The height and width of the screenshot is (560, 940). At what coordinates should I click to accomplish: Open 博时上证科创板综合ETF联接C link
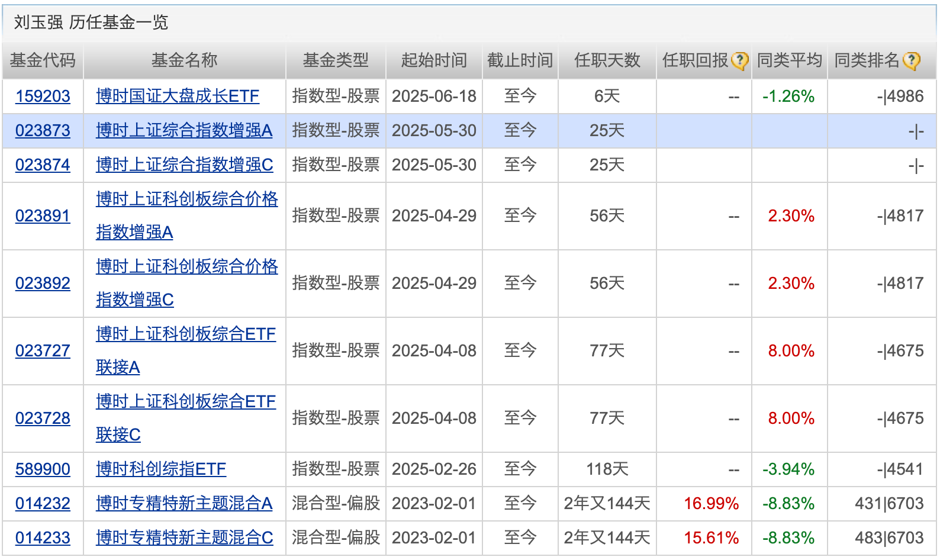point(186,419)
